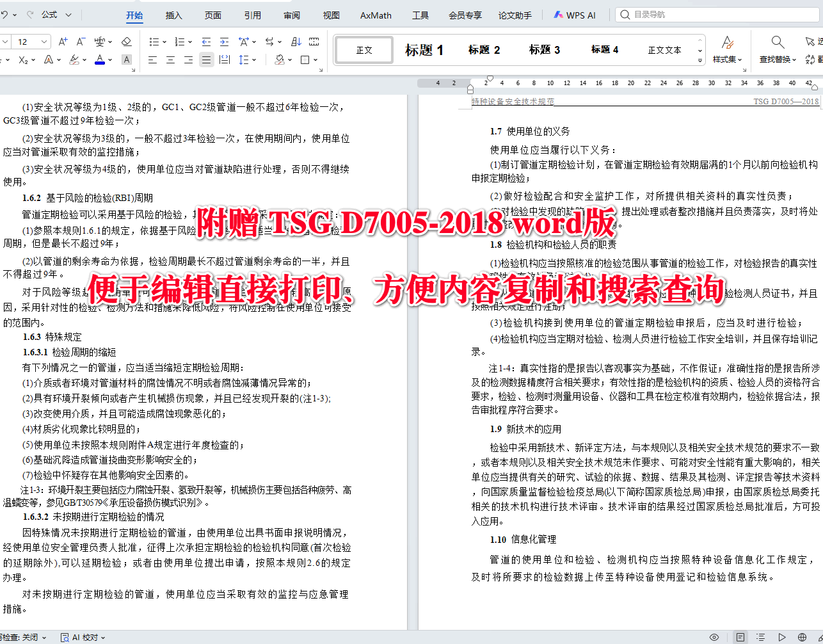The height and width of the screenshot is (644, 823).
Task: Toggle AI 校对 in the status bar
Action: tap(81, 637)
